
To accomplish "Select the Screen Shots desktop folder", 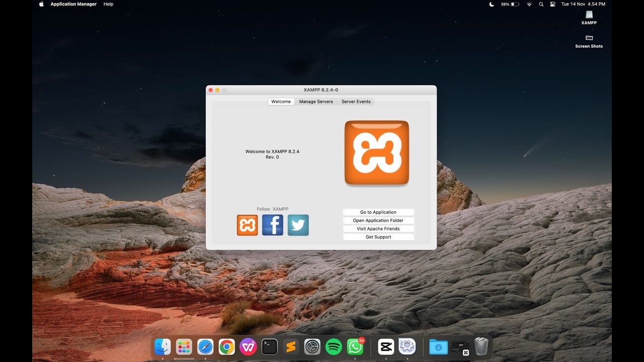I will tap(589, 41).
